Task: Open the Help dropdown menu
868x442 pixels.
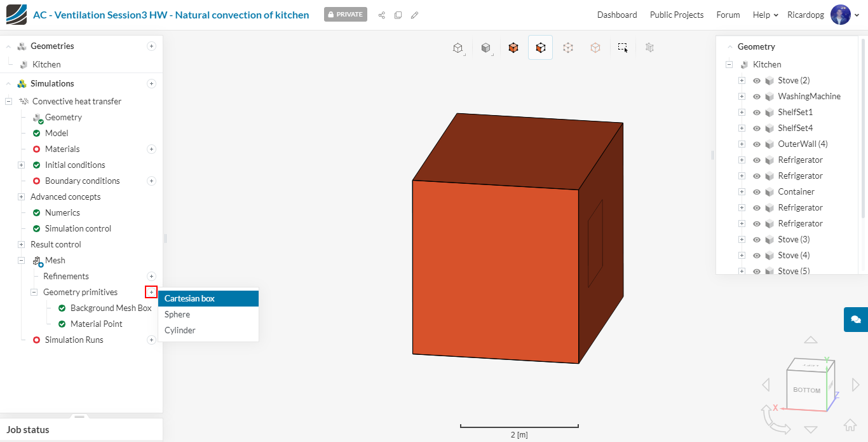Action: pos(765,15)
